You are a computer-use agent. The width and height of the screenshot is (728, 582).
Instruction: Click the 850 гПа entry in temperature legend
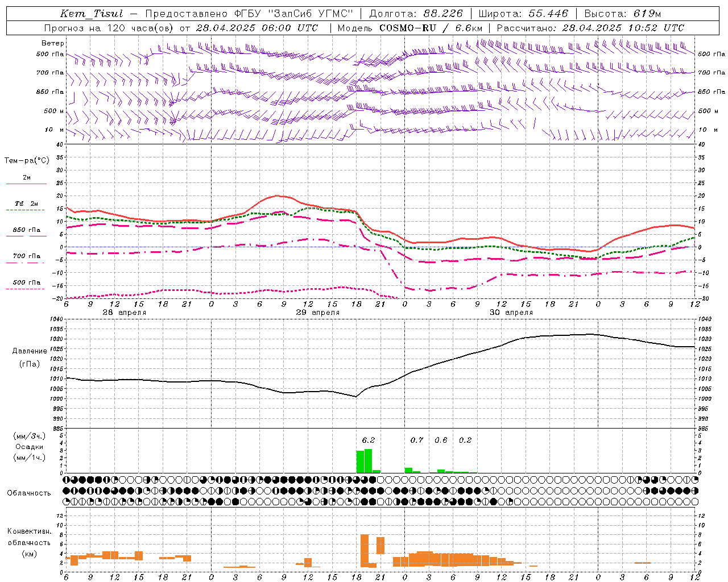[27, 230]
